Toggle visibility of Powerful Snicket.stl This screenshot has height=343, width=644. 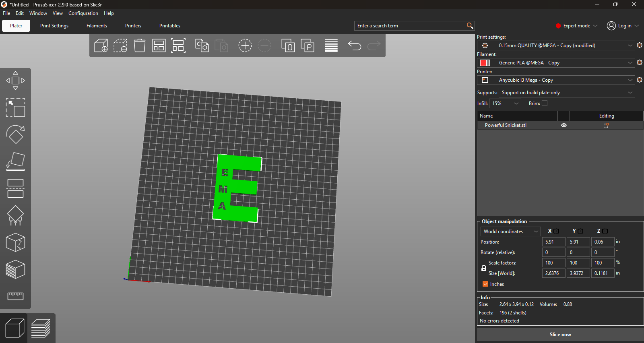coord(564,125)
